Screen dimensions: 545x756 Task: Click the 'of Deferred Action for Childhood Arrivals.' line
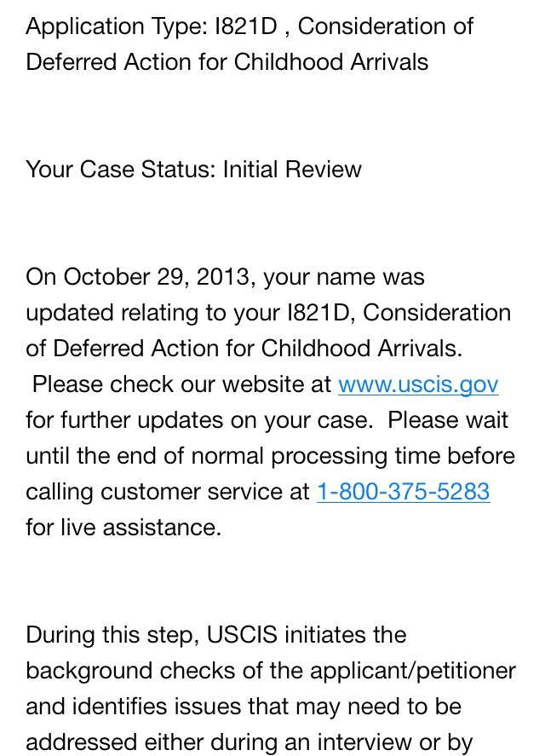244,349
